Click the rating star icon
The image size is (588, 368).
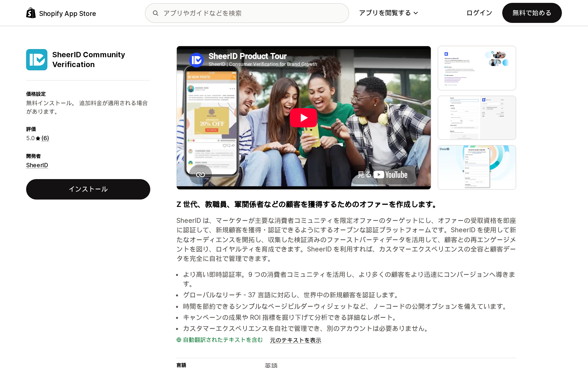38,138
